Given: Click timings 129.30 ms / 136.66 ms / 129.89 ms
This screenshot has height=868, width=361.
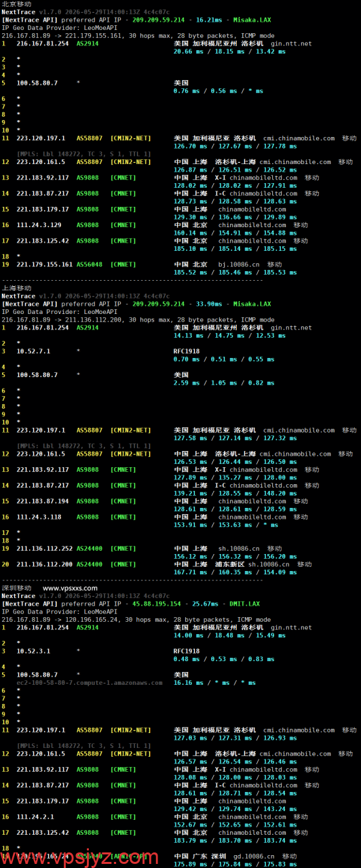Looking at the screenshot, I should 235,217.
